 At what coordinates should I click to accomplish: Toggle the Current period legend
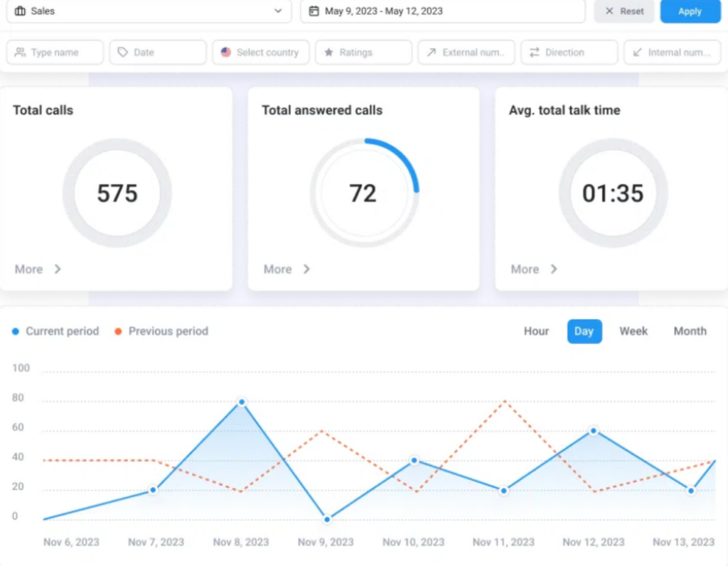pos(55,331)
